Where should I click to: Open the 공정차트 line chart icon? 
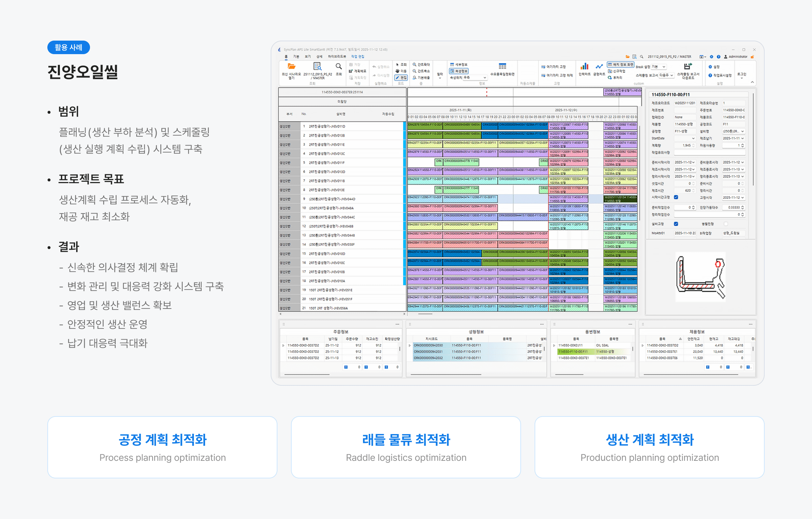(x=599, y=67)
